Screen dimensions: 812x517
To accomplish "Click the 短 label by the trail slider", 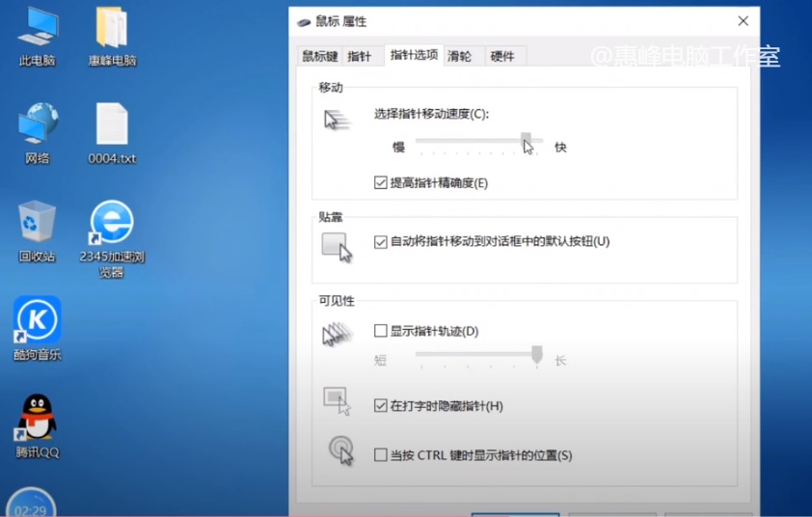I will click(x=381, y=361).
